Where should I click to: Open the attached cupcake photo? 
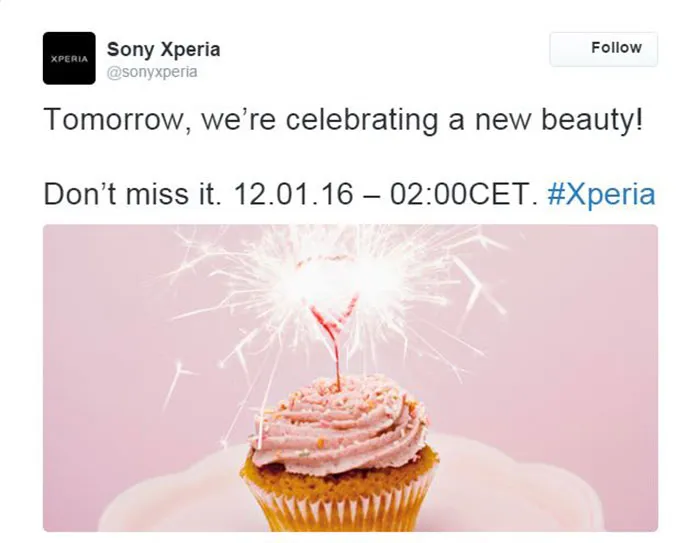(350, 377)
